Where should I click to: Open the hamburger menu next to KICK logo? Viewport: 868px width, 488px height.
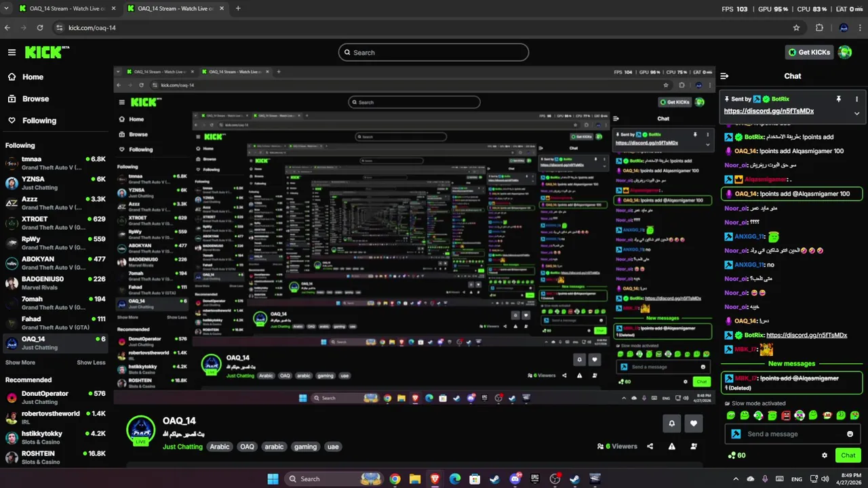click(12, 52)
